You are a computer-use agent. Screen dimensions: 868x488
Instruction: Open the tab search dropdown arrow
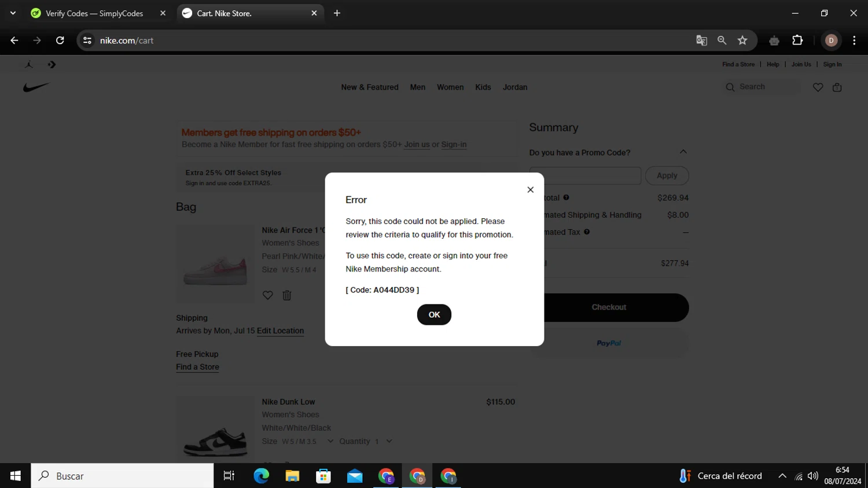(13, 13)
